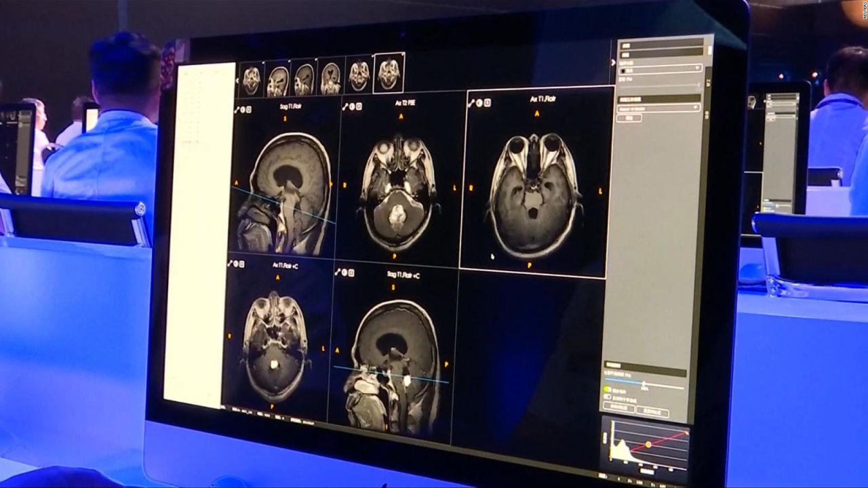Switch to the upper vertical tab on the right edge

[708, 83]
